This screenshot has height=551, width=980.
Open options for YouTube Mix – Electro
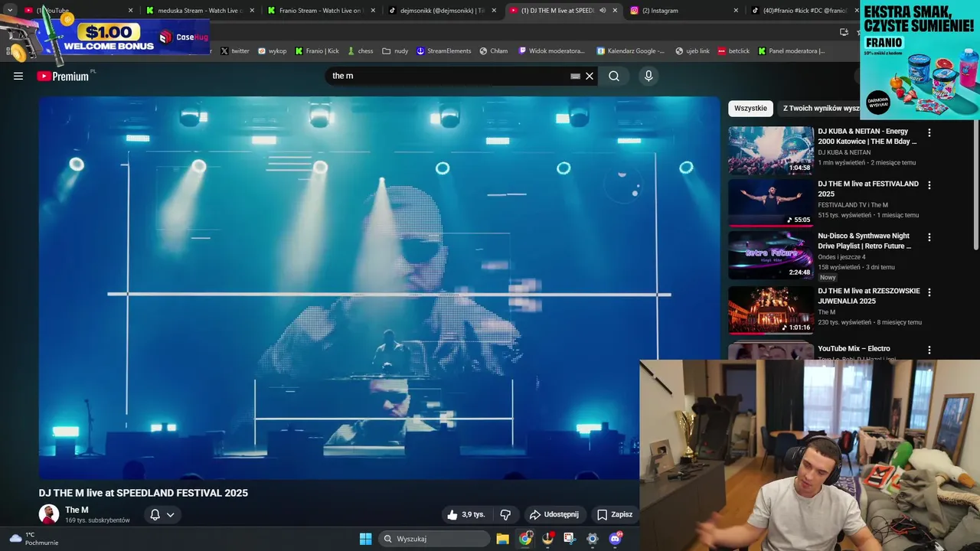pyautogui.click(x=929, y=350)
